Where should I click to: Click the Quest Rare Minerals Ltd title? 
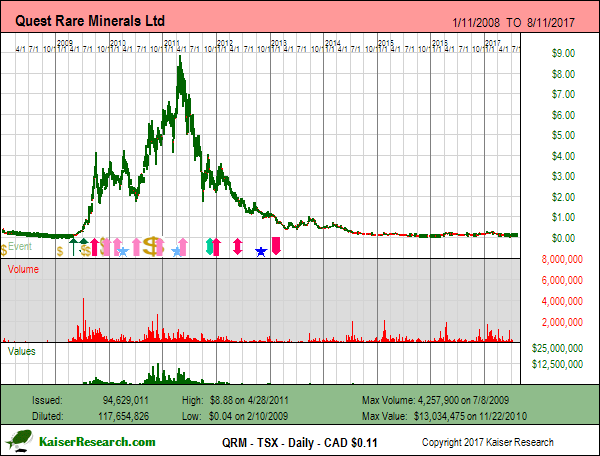click(90, 21)
